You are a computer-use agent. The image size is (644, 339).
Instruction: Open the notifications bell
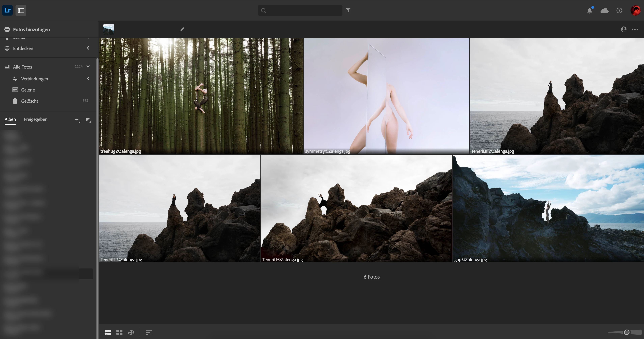[x=590, y=10]
